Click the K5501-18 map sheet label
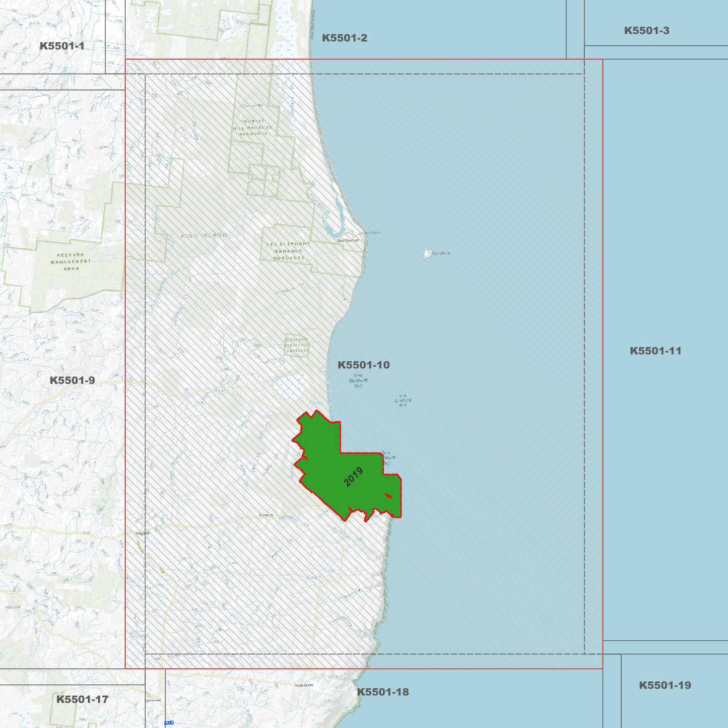Screen dimensions: 728x728 [x=383, y=692]
